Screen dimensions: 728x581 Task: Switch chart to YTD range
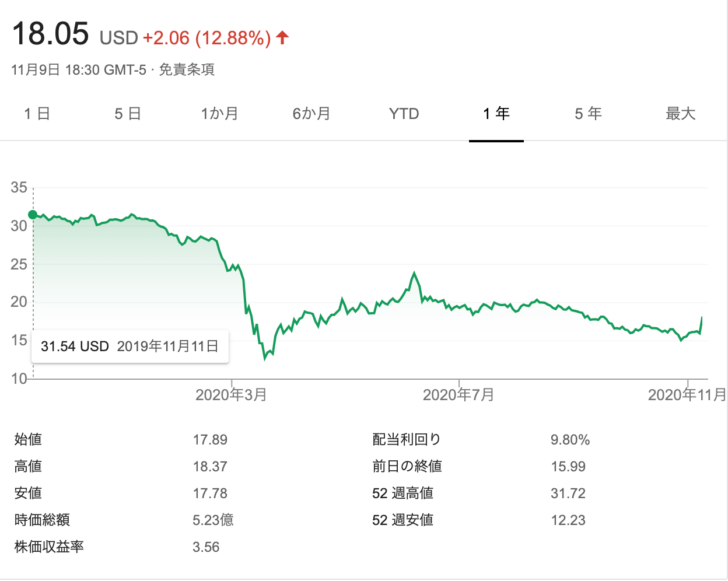coord(404,114)
